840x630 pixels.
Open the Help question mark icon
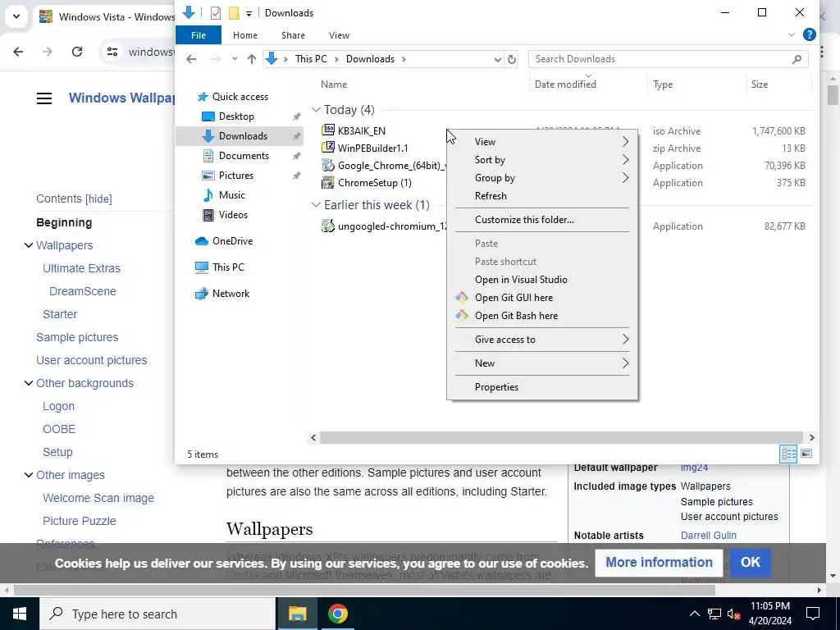tap(810, 34)
